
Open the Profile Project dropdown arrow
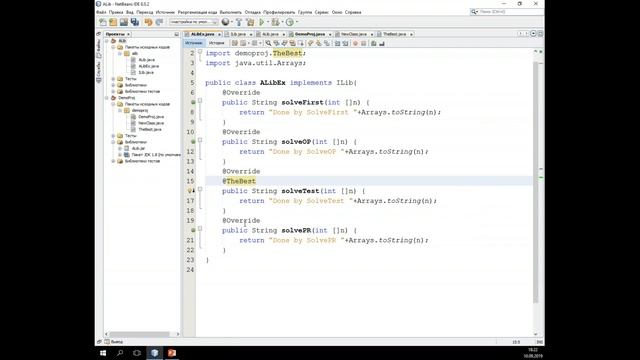297,22
